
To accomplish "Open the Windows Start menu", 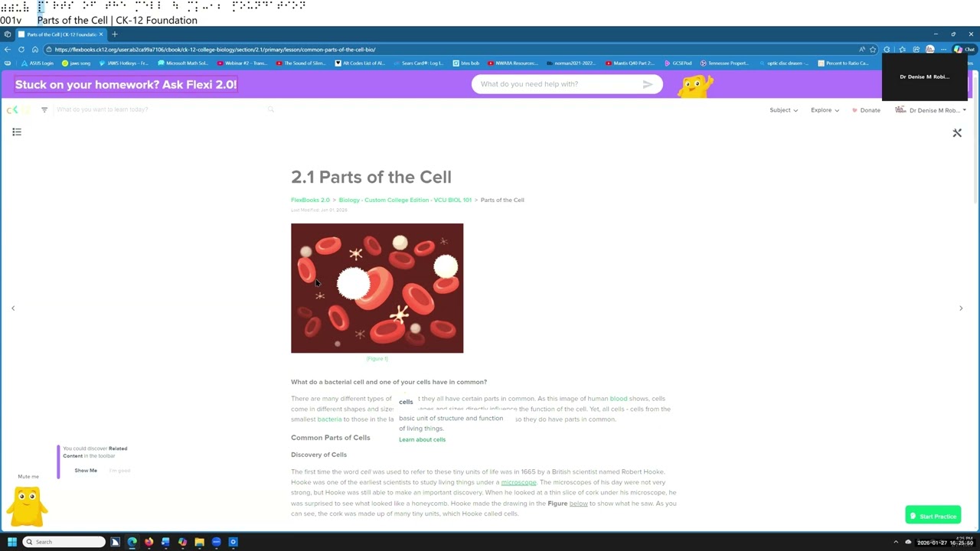I will click(11, 542).
